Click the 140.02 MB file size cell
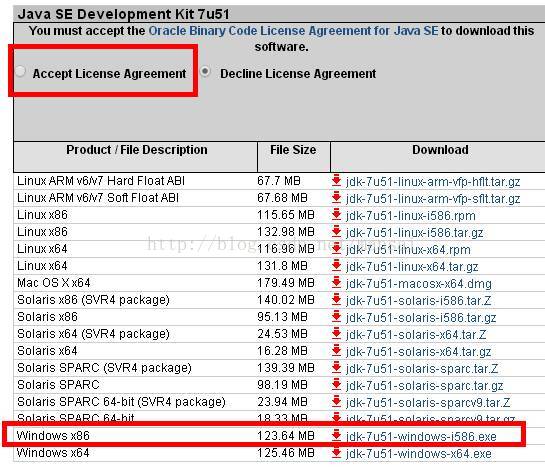545x467 pixels. [286, 300]
